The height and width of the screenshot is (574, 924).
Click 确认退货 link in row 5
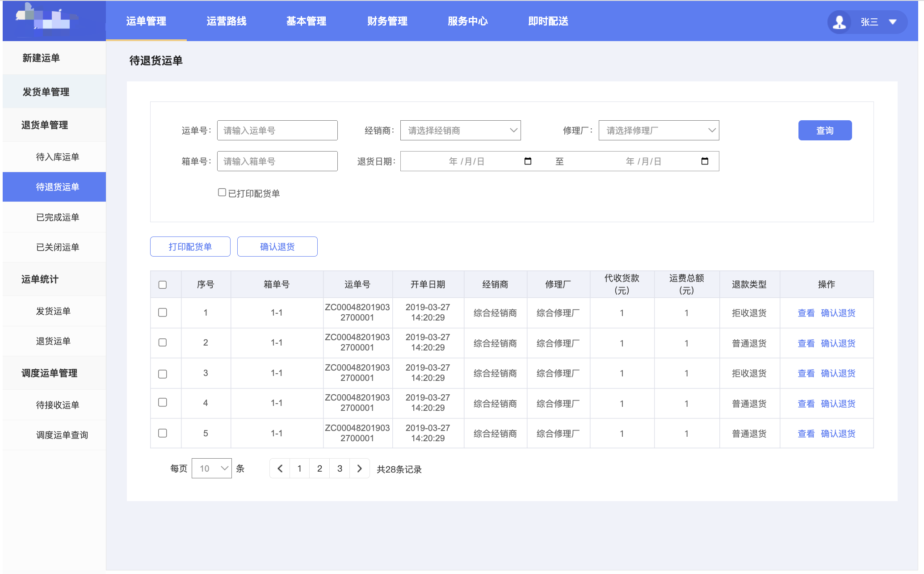[838, 434]
